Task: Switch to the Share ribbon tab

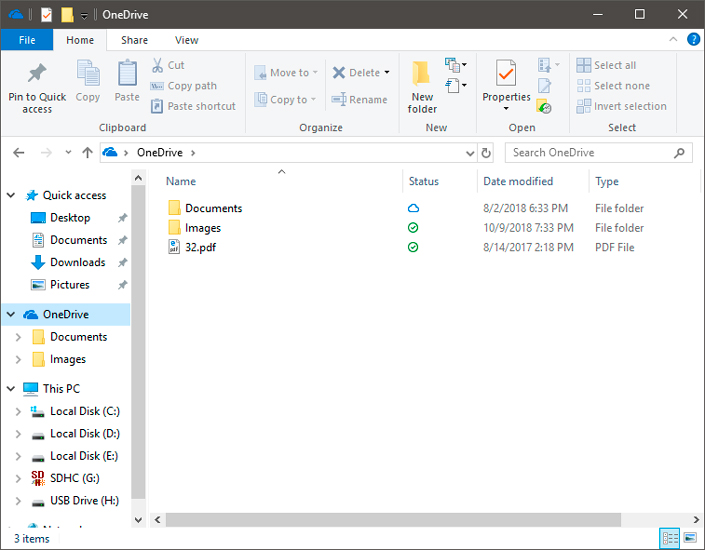Action: (134, 40)
